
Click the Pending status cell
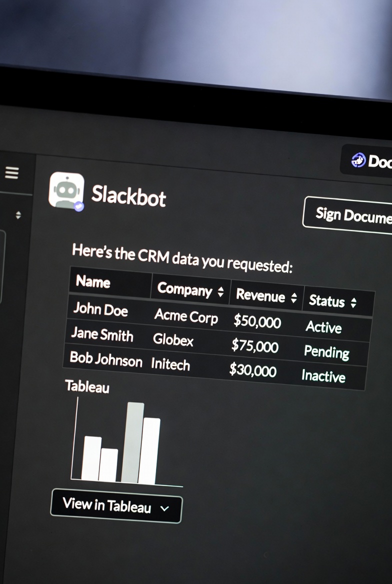tap(326, 352)
